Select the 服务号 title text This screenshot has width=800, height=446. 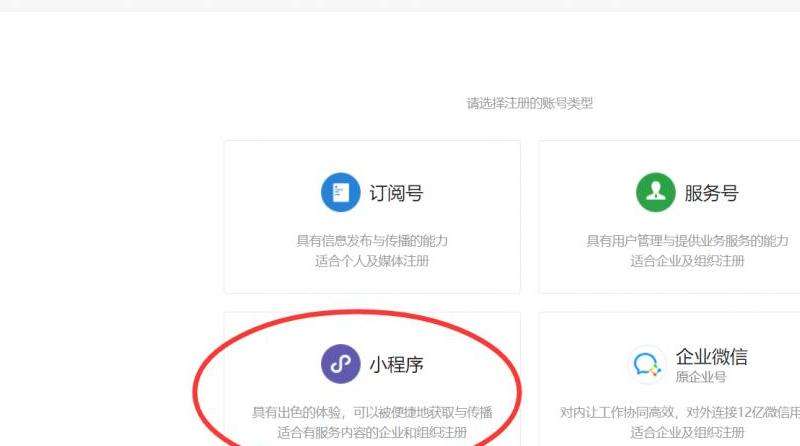click(712, 193)
